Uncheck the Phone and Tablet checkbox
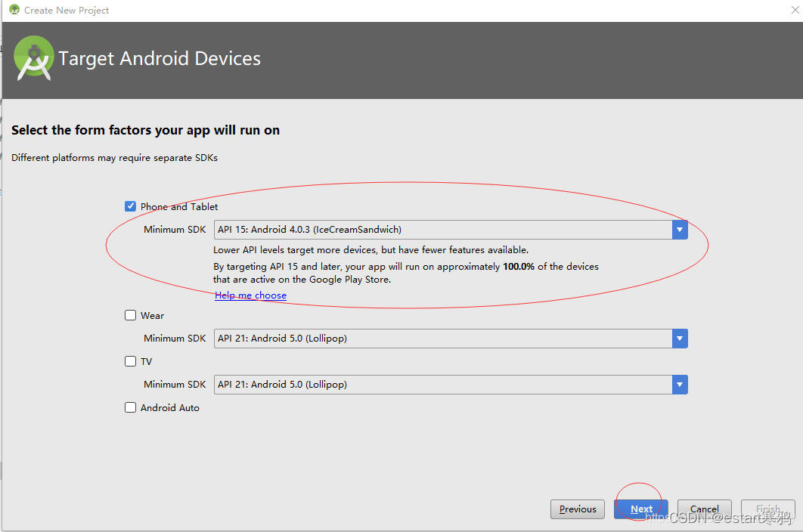 coord(130,206)
